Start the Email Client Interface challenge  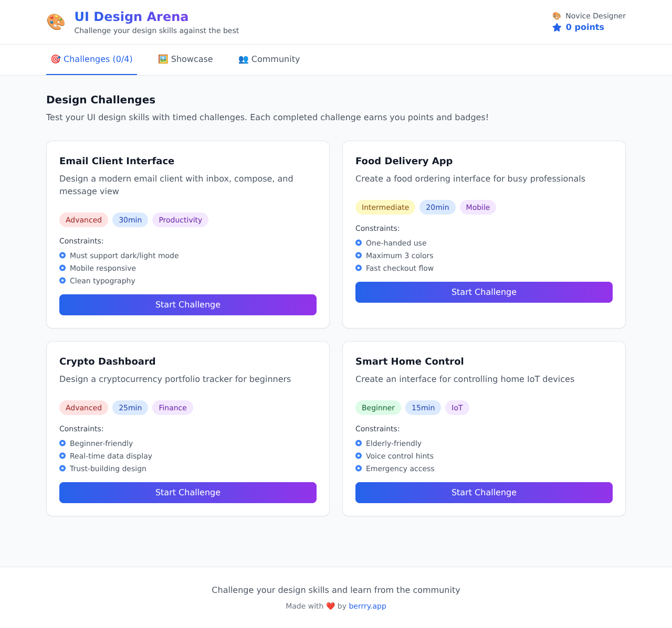pyautogui.click(x=188, y=305)
